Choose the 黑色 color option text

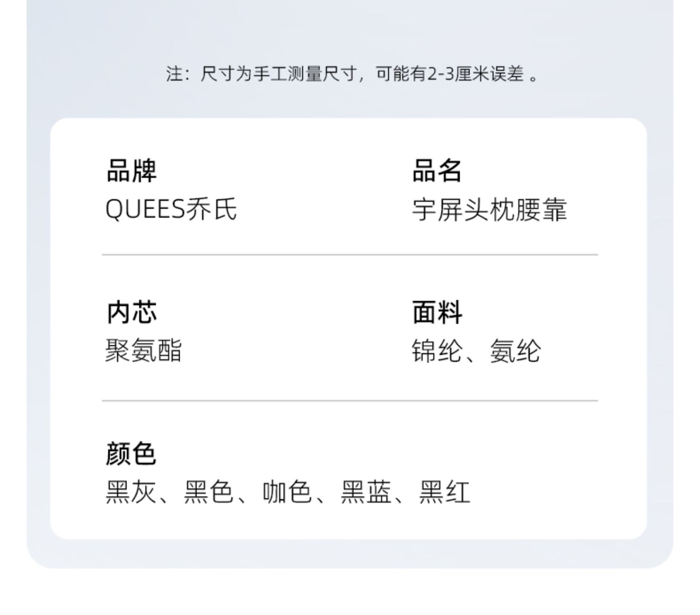pos(209,492)
